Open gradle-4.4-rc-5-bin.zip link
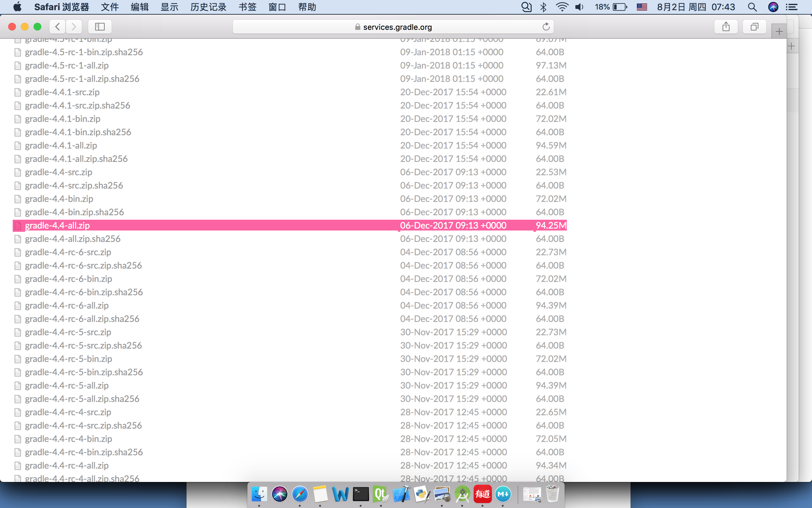Image resolution: width=812 pixels, height=508 pixels. coord(69,359)
